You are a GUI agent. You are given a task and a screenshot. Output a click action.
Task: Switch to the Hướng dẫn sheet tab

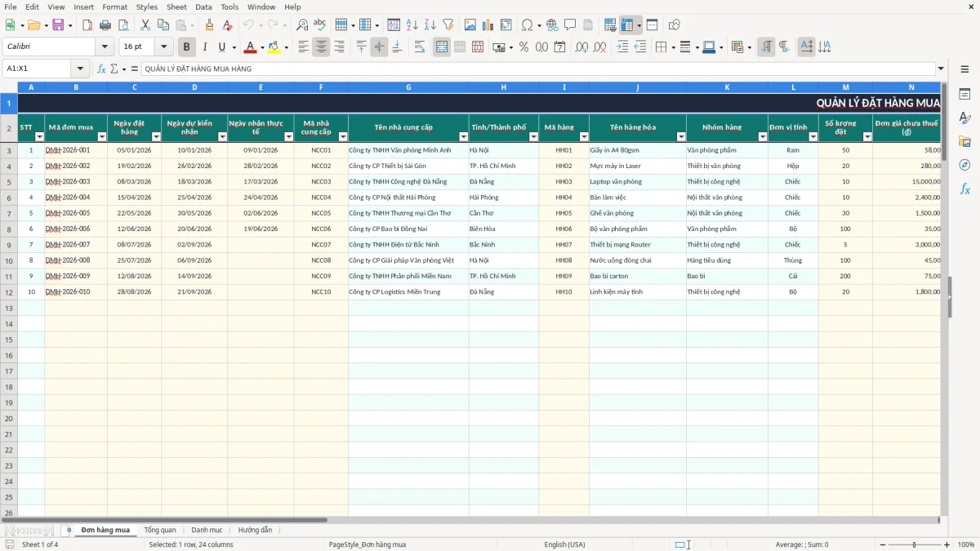tap(255, 530)
